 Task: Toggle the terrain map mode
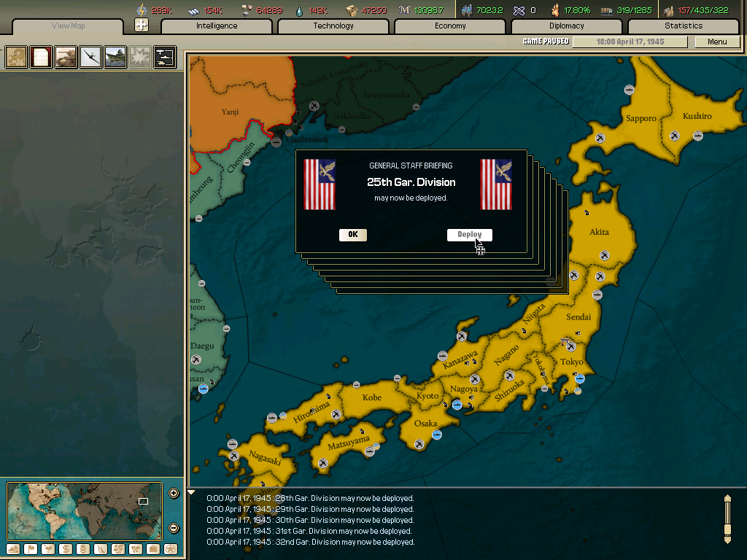pos(12,549)
